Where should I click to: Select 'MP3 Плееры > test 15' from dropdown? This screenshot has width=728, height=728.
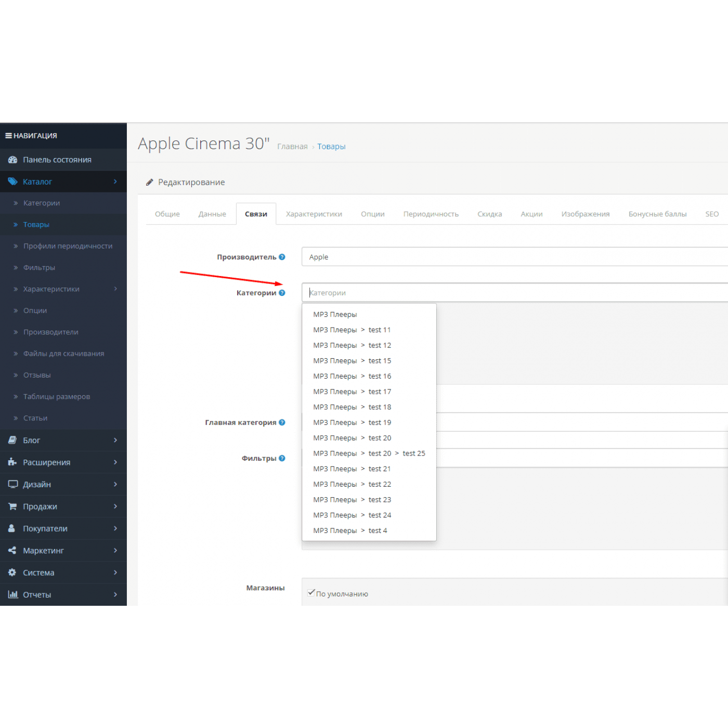(352, 361)
